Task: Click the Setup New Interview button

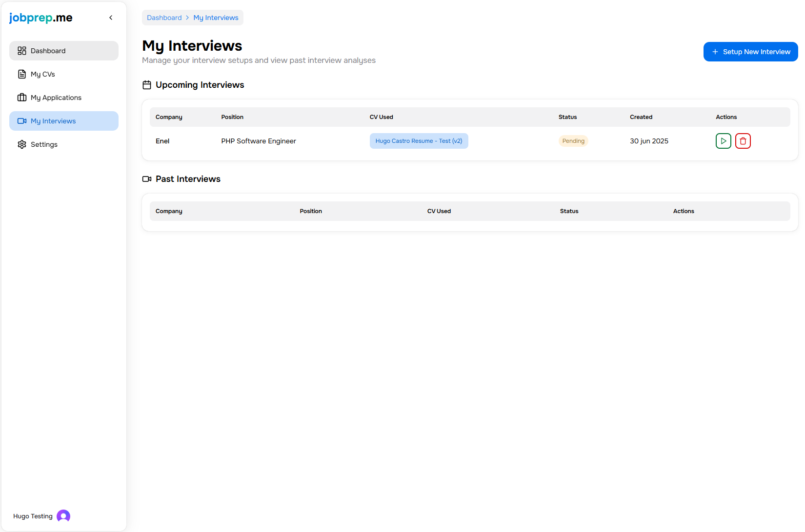Action: (750, 51)
